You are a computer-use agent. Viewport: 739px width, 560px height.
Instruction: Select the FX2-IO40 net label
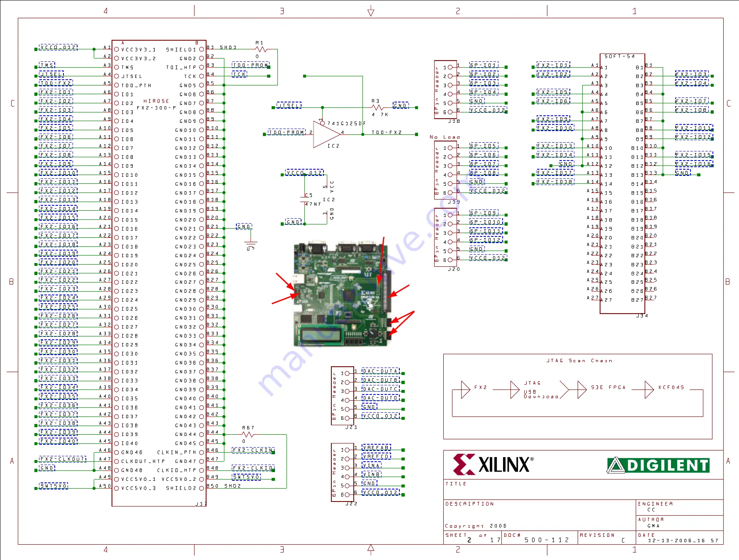click(58, 441)
